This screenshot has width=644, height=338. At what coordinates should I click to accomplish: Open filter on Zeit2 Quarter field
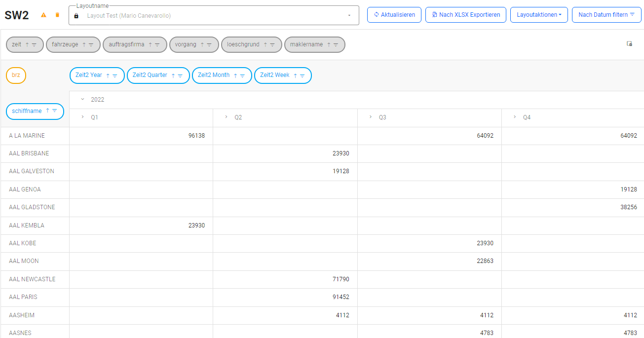pos(181,76)
